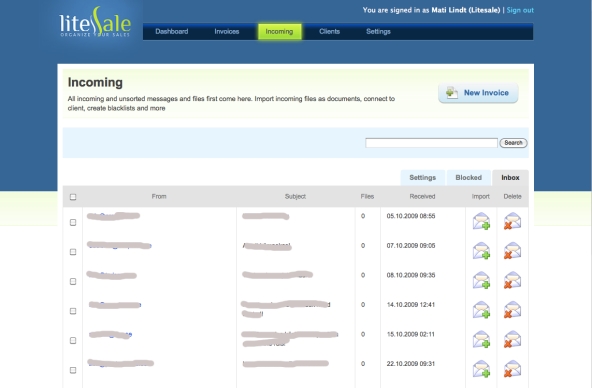The width and height of the screenshot is (592, 388).
Task: Click the Import column header
Action: (480, 196)
